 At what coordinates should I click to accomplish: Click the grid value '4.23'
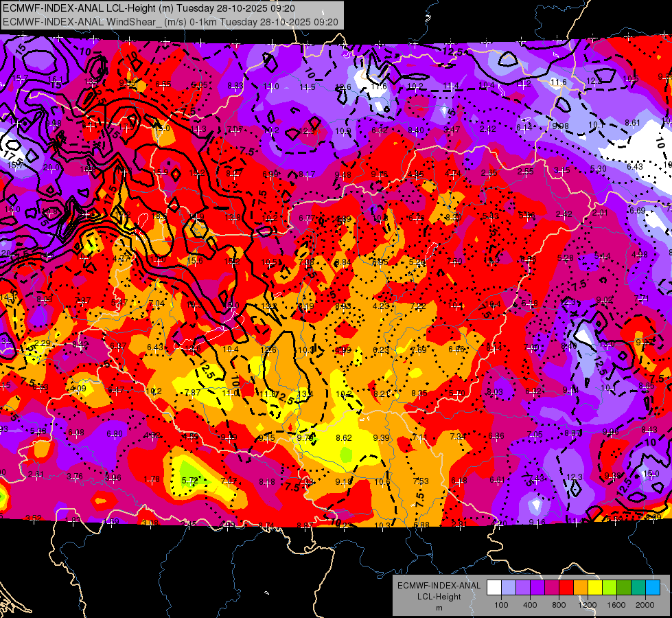380,306
